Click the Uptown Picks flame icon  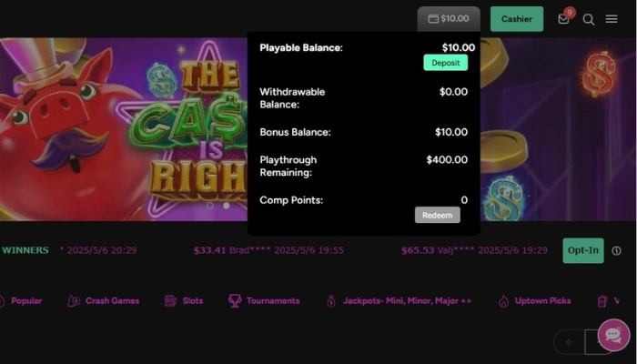coord(503,300)
